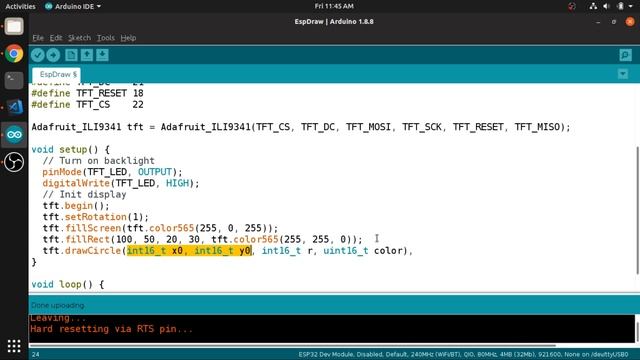This screenshot has height=360, width=640.
Task: Click the 'digitalWrite(TFT_LED, HIGH);' line
Action: (x=121, y=183)
